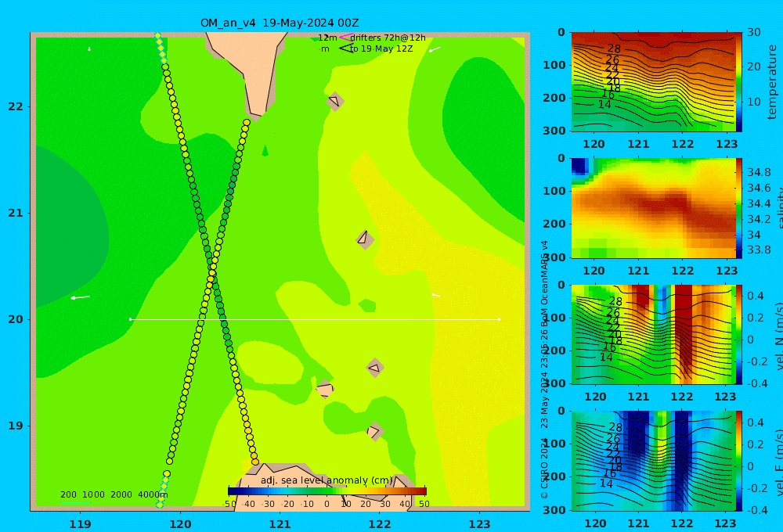This screenshot has height=532, width=783.
Task: Click longitude tick label 121 on the main map
Action: coord(280,524)
